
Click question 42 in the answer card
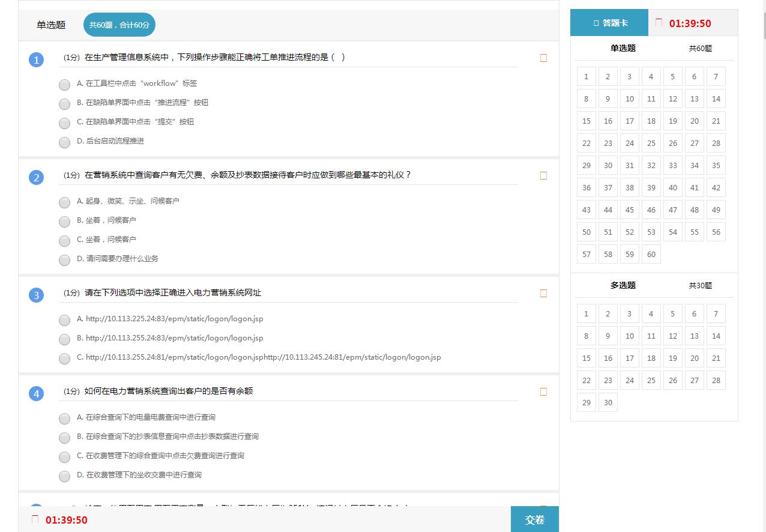(x=716, y=187)
